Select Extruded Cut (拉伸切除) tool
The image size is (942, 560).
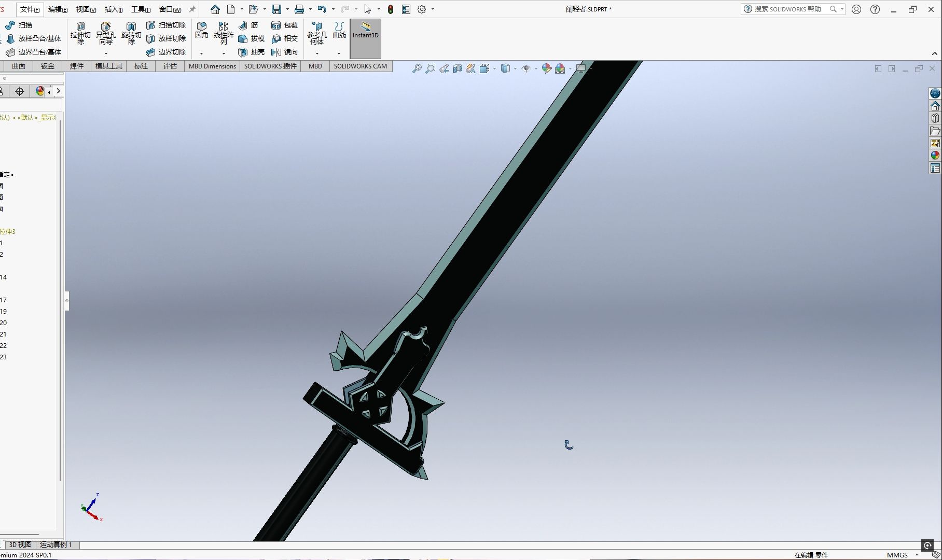(x=80, y=33)
